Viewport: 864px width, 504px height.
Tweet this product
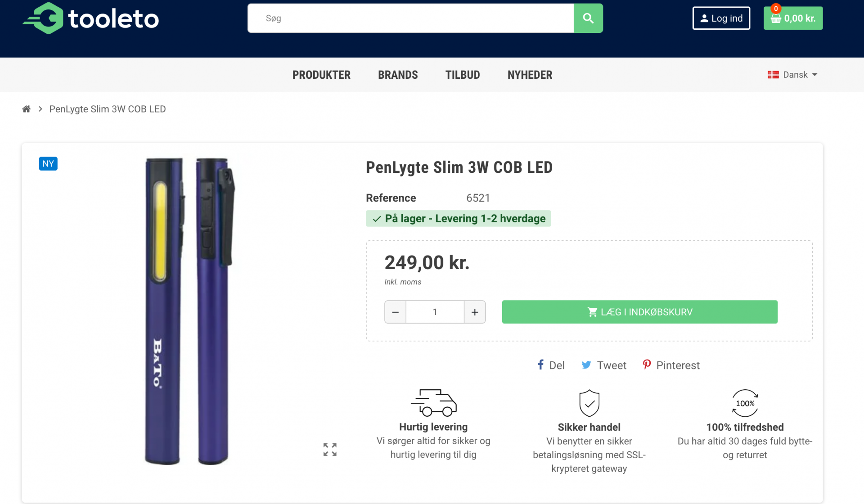(x=604, y=365)
